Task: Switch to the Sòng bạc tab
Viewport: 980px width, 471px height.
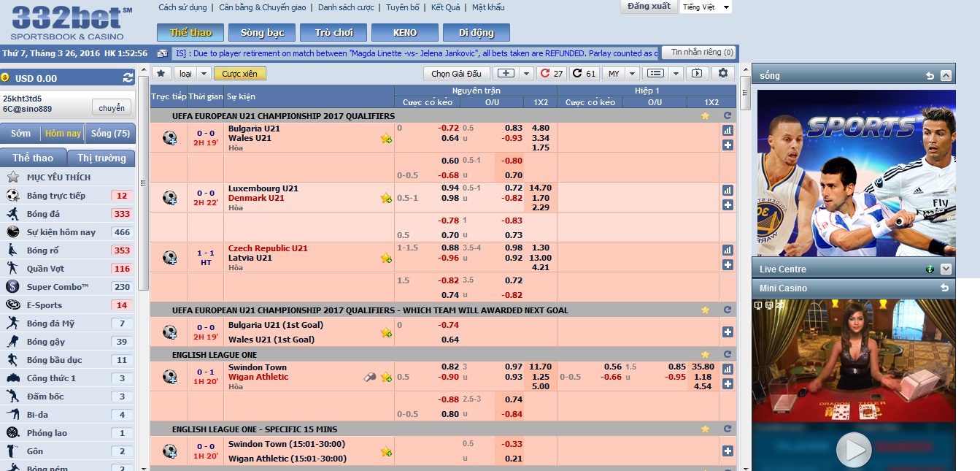Action: pyautogui.click(x=262, y=33)
